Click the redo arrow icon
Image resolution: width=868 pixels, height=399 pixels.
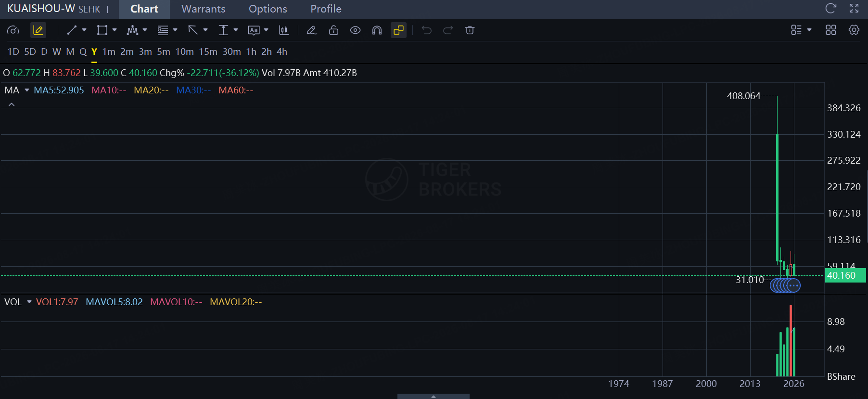(x=448, y=30)
